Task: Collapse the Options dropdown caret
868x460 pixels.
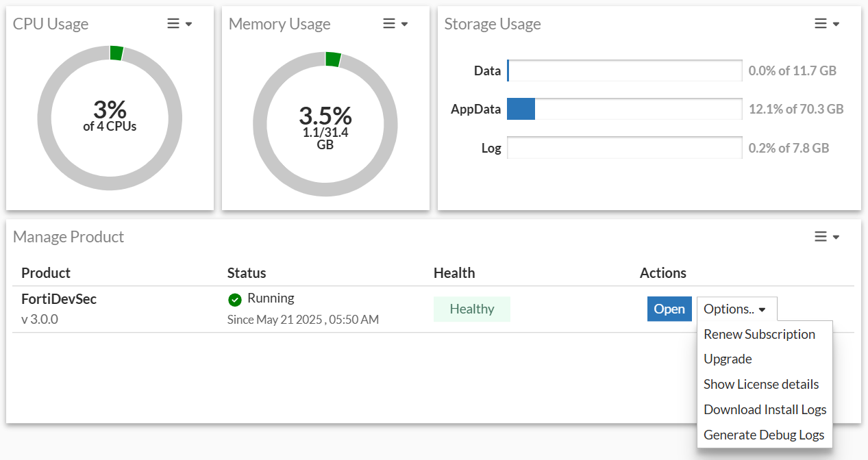Action: [x=762, y=309]
